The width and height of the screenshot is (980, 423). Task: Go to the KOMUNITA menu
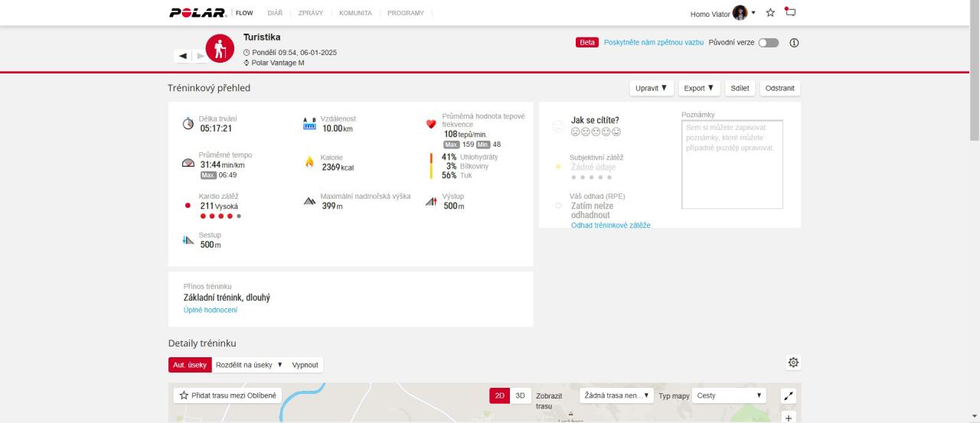[x=355, y=13]
